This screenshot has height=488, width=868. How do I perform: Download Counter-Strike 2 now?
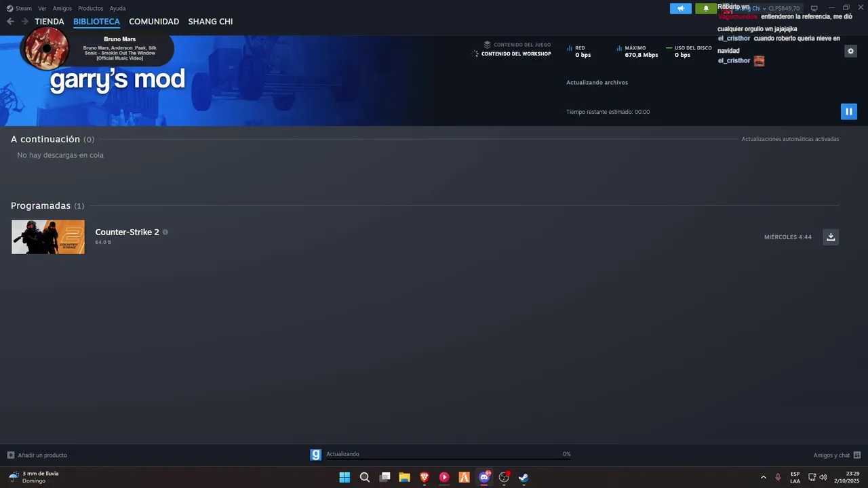coord(831,237)
